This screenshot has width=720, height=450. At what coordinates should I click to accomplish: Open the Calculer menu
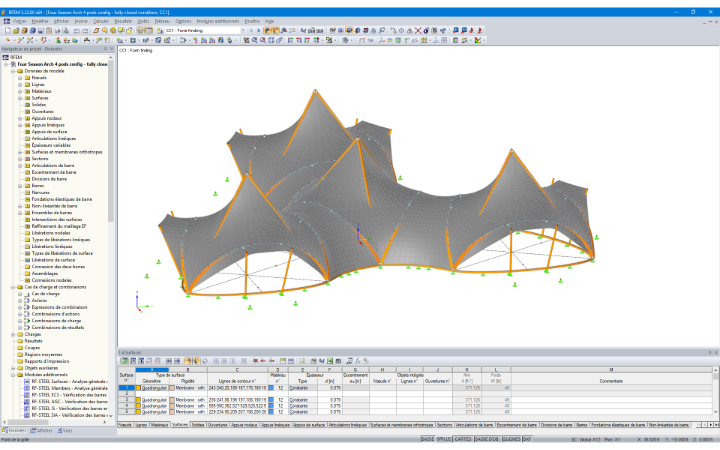pos(101,21)
